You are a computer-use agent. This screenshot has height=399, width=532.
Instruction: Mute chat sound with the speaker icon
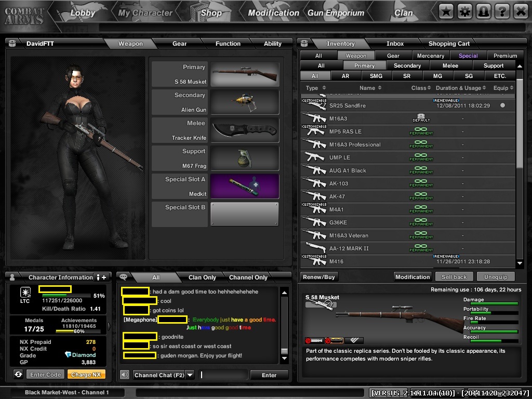click(x=125, y=375)
